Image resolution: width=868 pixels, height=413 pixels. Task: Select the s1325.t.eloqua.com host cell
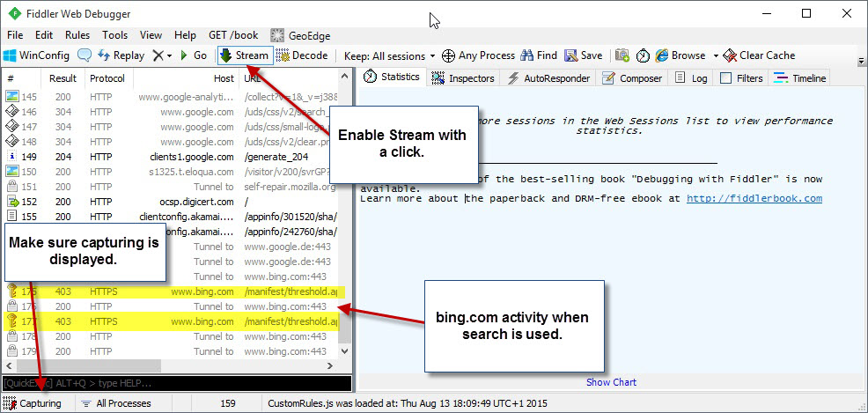[191, 172]
